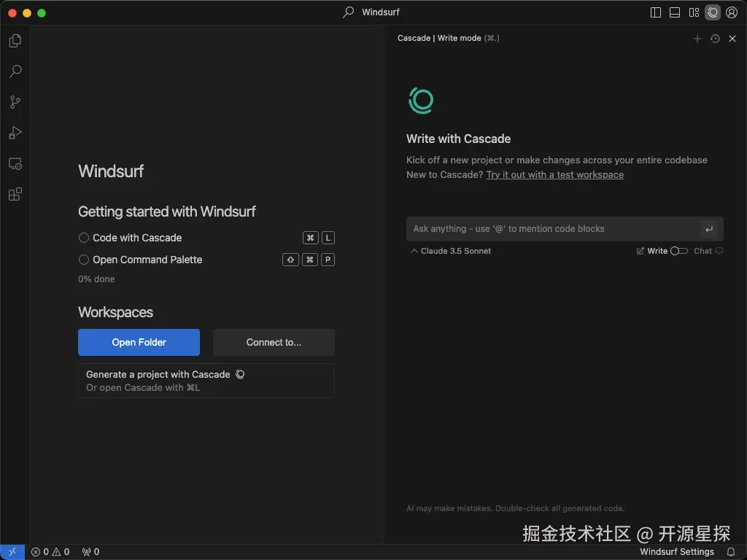Click the macOS green zoom window button
Viewport: 747px width, 560px height.
click(42, 13)
